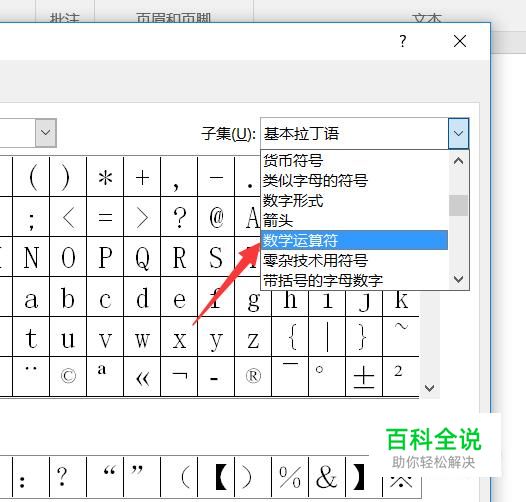Select the plus sign symbol

142,177
